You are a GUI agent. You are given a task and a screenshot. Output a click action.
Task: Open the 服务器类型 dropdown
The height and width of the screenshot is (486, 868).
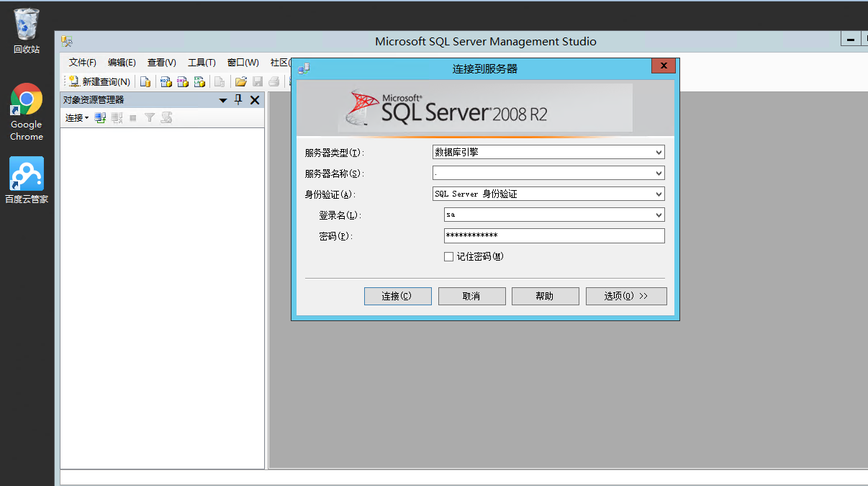point(659,152)
